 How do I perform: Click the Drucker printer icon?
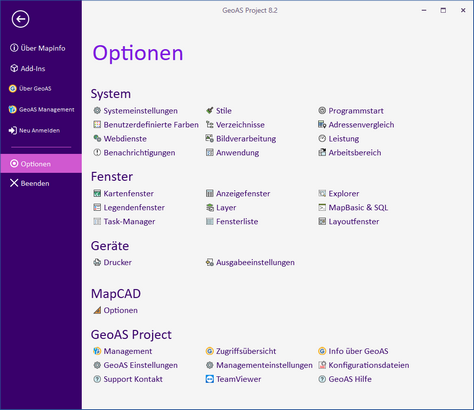[97, 262]
